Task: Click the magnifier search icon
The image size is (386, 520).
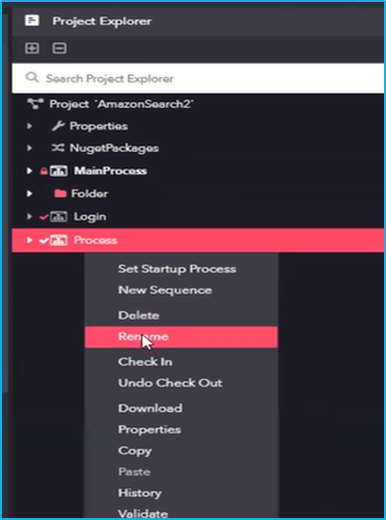Action: click(x=32, y=78)
